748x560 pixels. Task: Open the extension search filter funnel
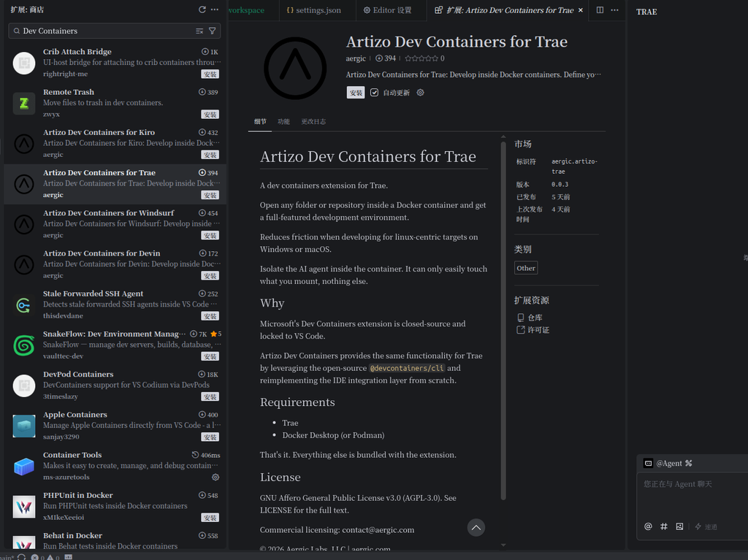213,31
